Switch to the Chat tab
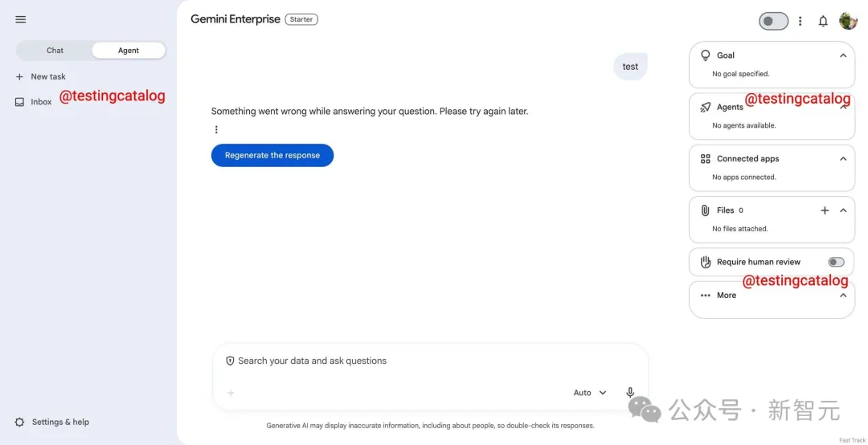 tap(55, 51)
